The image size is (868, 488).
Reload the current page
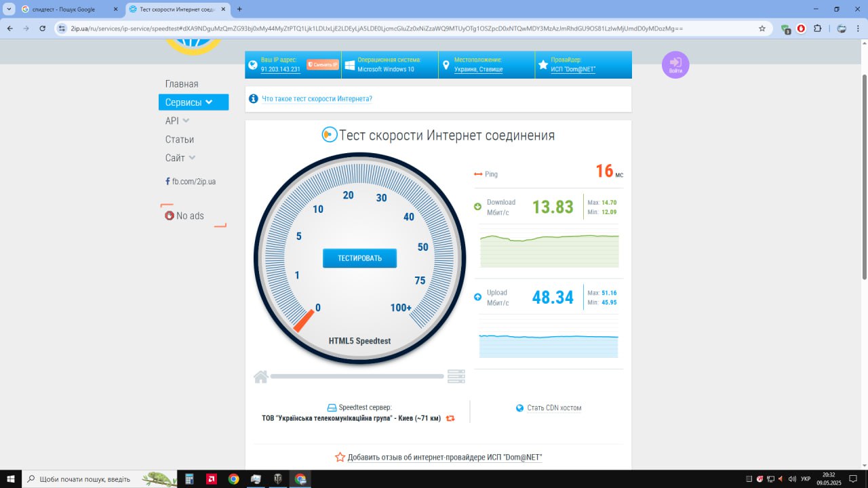[43, 28]
